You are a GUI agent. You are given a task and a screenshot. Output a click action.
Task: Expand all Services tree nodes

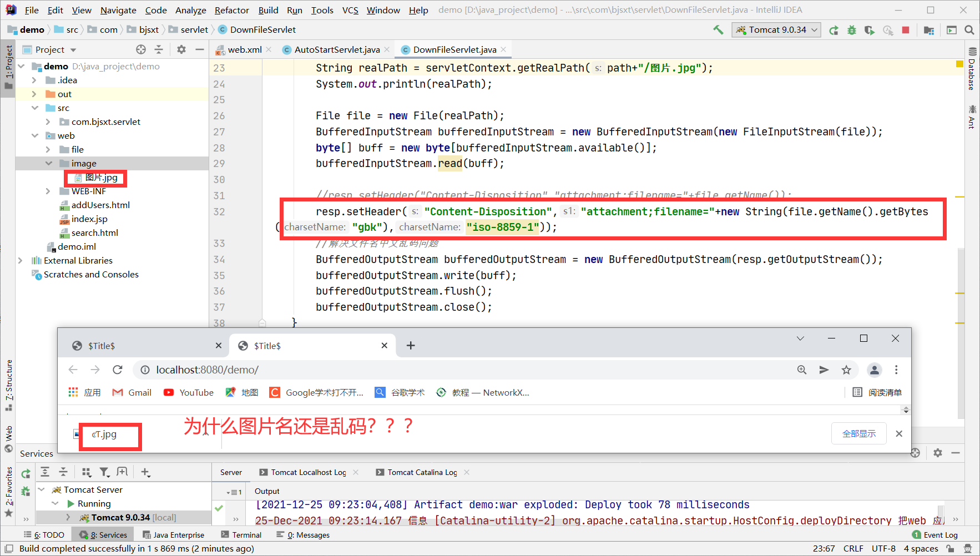coord(45,472)
